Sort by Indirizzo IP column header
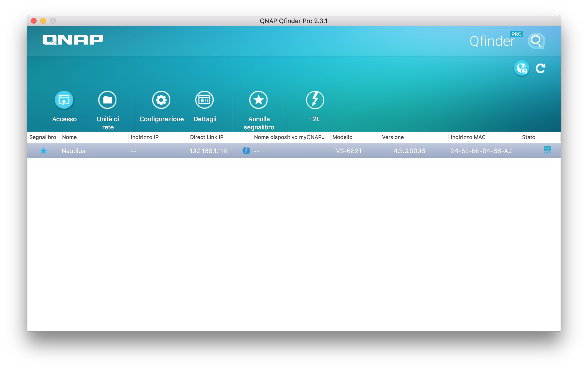588x370 pixels. pyautogui.click(x=145, y=137)
